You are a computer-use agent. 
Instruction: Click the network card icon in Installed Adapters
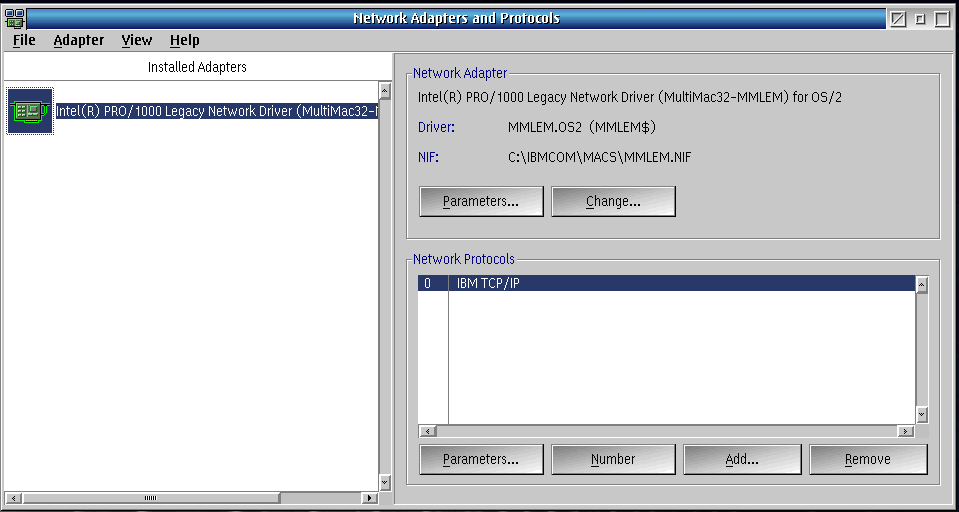point(30,111)
